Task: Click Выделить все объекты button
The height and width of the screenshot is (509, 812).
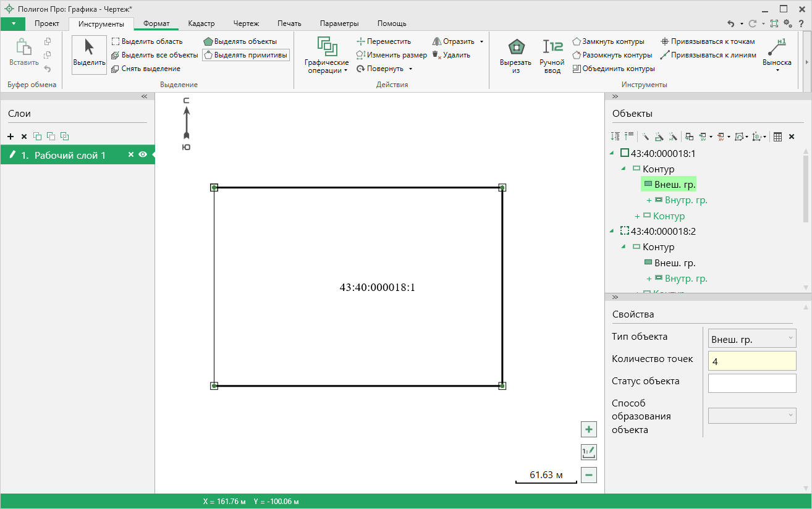Action: pos(154,55)
